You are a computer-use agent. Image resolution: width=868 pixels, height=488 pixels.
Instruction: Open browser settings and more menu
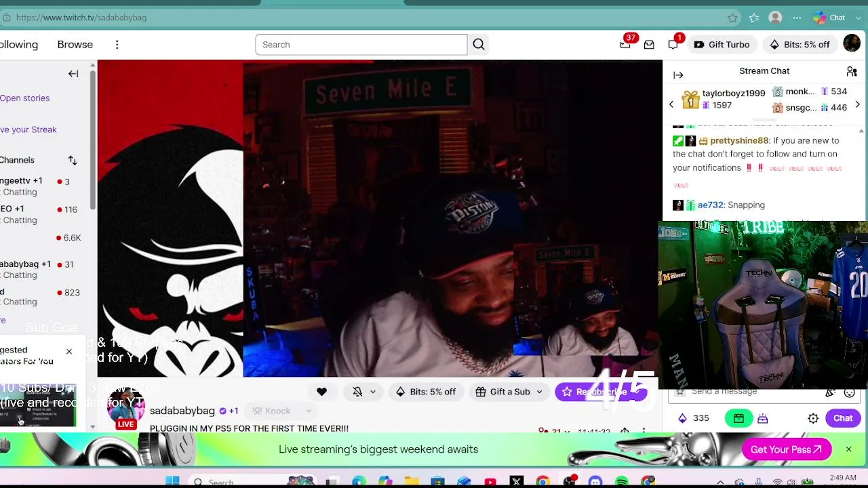(797, 18)
